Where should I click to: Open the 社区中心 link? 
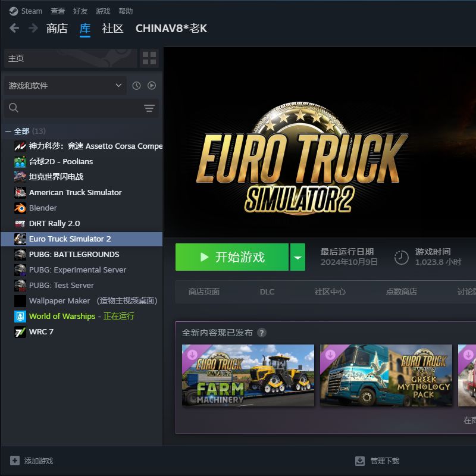point(330,292)
